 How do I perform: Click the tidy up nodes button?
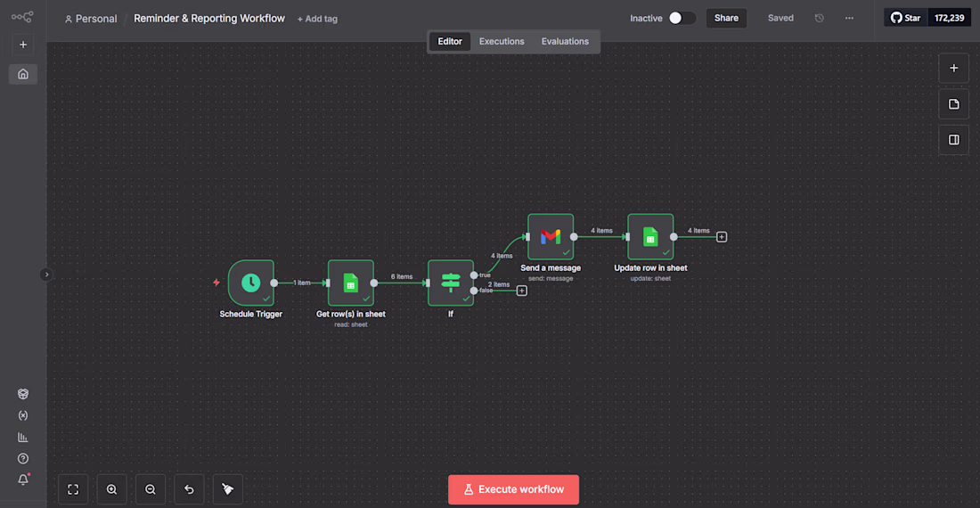click(228, 489)
